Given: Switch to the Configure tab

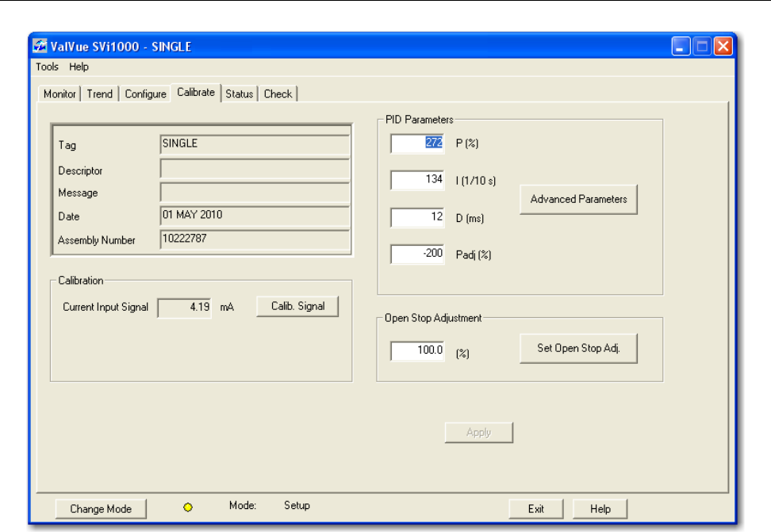Looking at the screenshot, I should pyautogui.click(x=145, y=94).
